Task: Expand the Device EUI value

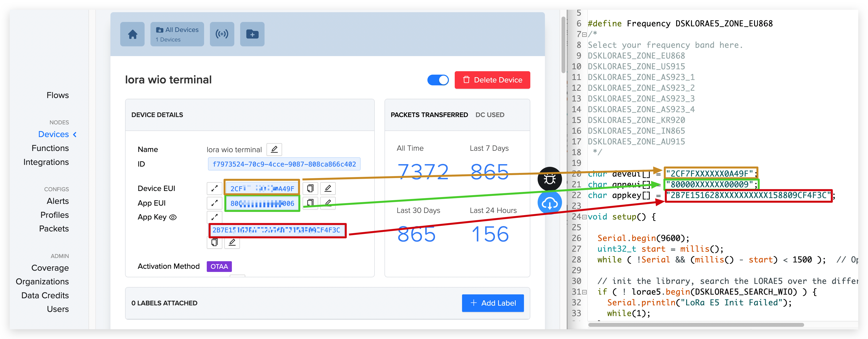Action: click(x=214, y=188)
